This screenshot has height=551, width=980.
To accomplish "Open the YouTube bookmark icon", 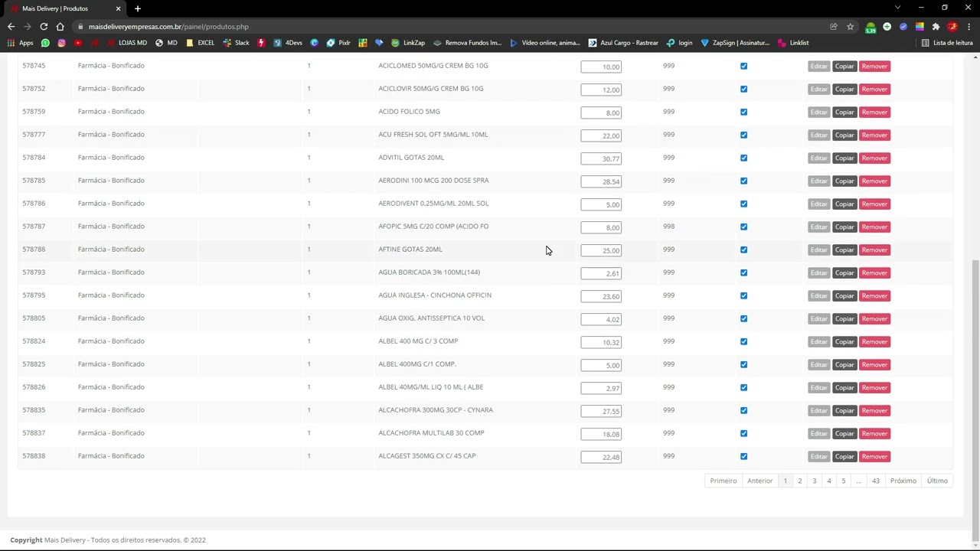I will [77, 43].
